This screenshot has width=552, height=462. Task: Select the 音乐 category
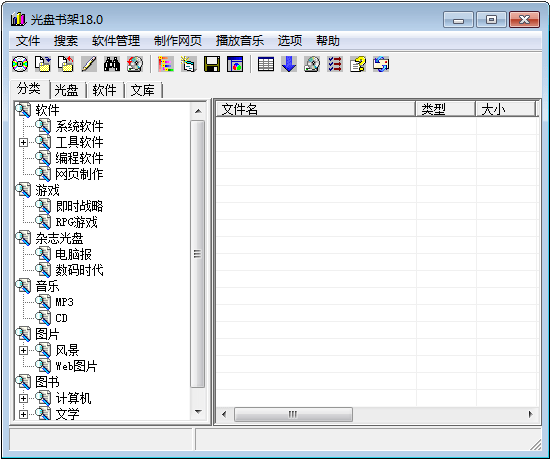click(x=47, y=286)
